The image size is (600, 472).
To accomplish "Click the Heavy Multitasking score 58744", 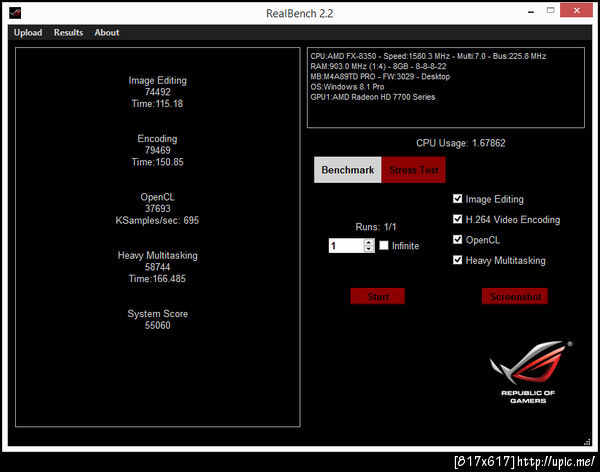I will [x=158, y=267].
